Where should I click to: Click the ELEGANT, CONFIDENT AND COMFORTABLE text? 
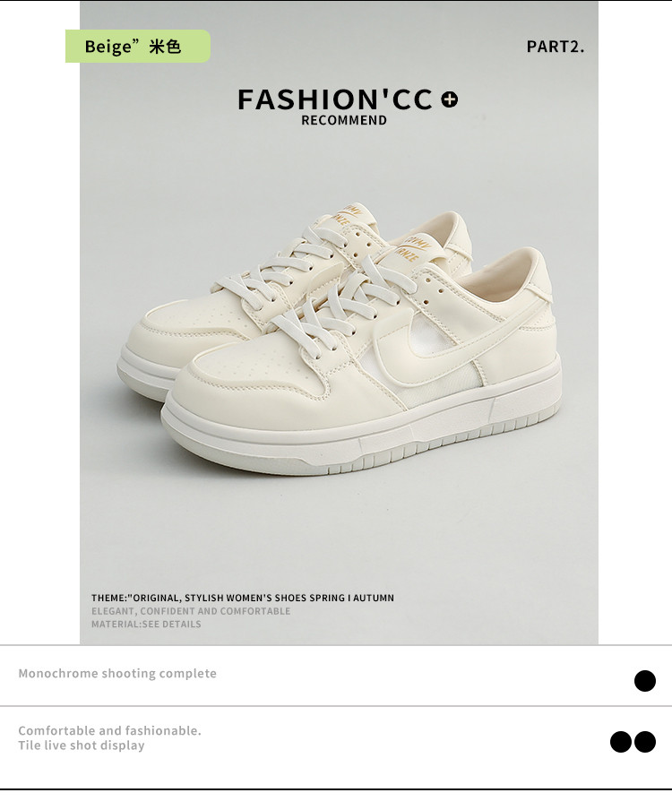pos(191,611)
